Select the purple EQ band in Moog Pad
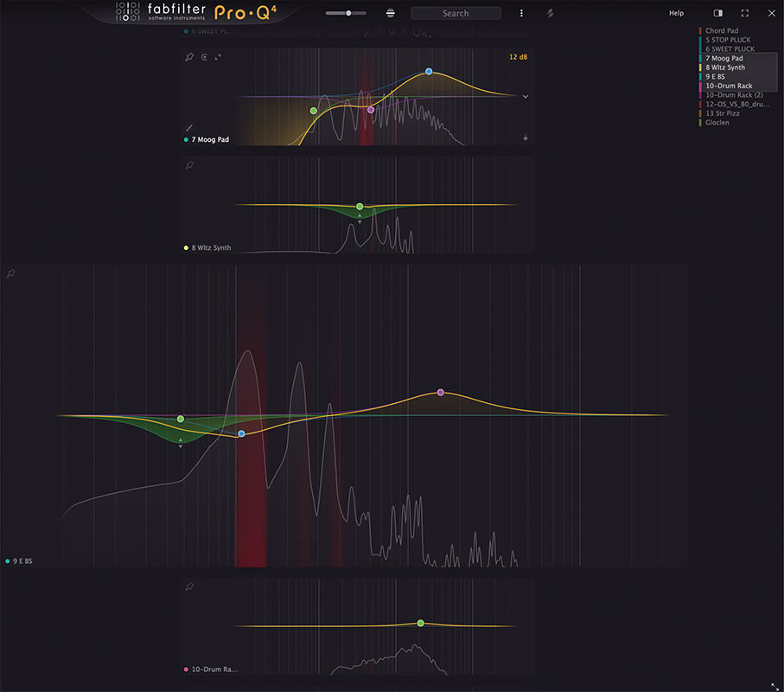Image resolution: width=784 pixels, height=692 pixels. [371, 110]
